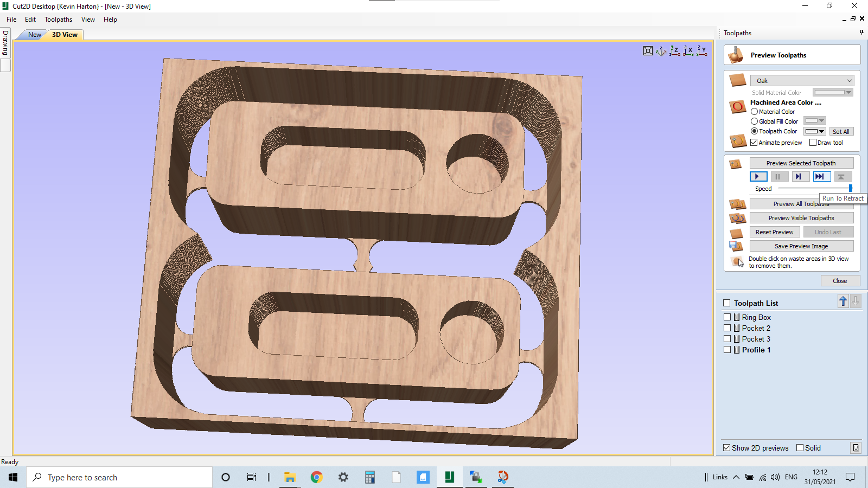Open the Toolpaths menu
Image resolution: width=868 pixels, height=488 pixels.
click(x=58, y=19)
